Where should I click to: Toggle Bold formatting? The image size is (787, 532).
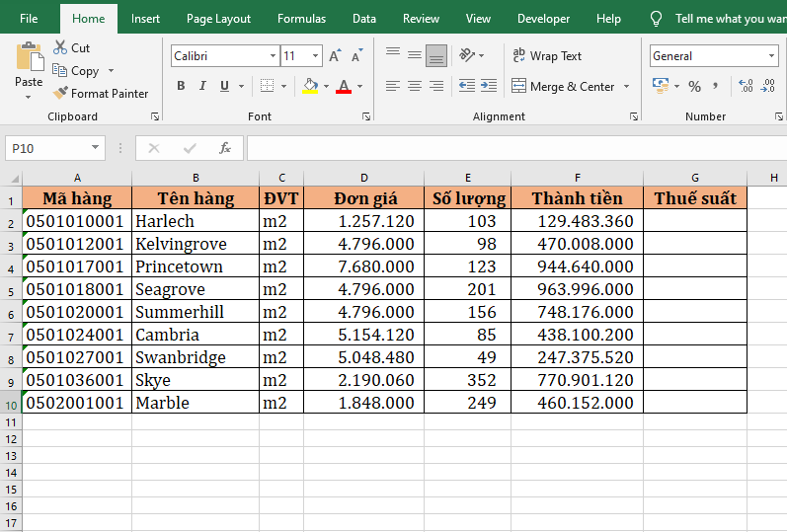[181, 87]
